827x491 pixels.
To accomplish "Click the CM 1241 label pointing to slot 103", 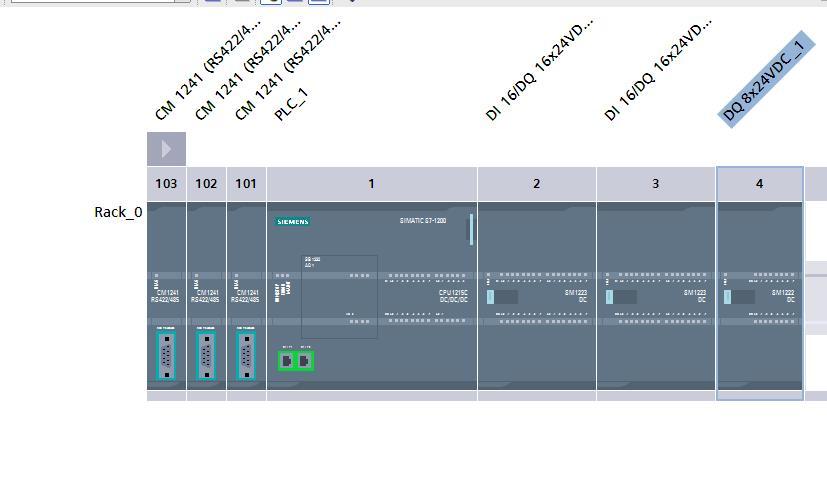I will click(x=208, y=69).
